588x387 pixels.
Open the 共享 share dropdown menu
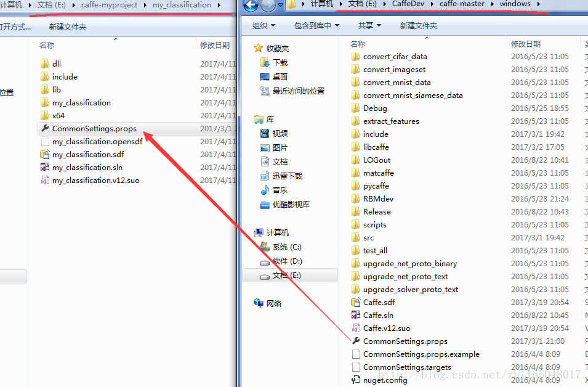[x=369, y=25]
